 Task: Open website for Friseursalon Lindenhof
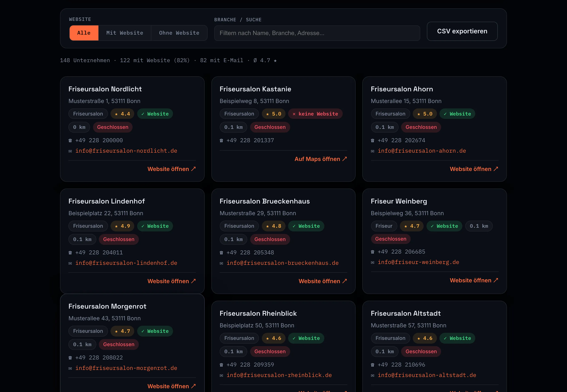click(x=172, y=281)
